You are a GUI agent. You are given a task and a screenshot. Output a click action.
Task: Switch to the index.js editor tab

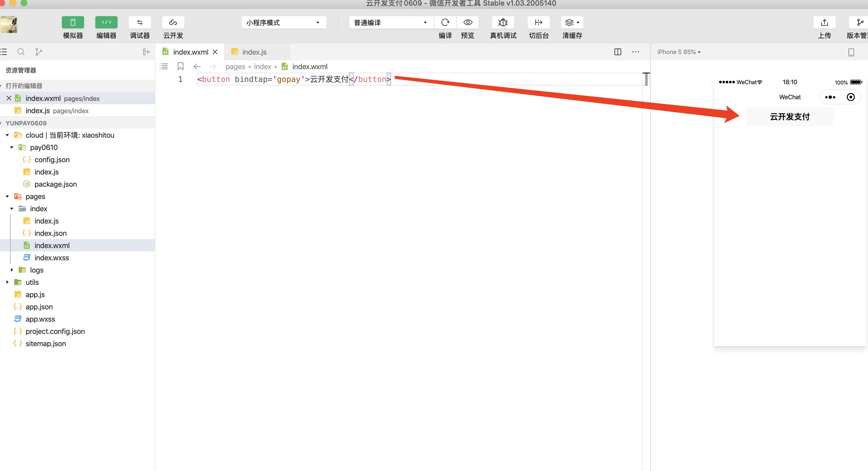(x=254, y=52)
